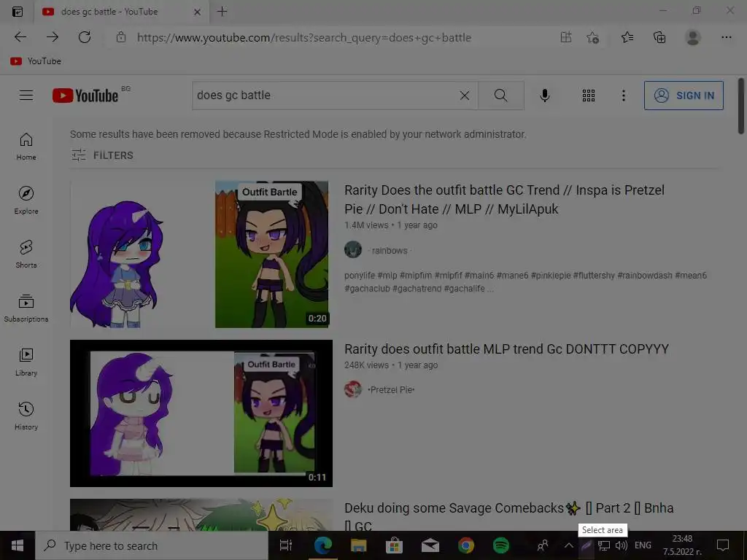Screen dimensions: 747x560
Task: Open the Pretzel Pie channel name
Action: click(391, 389)
